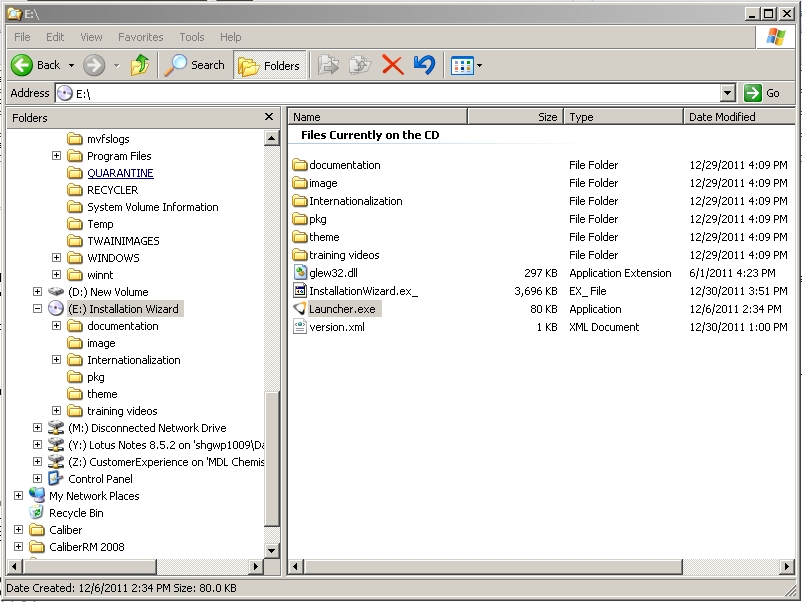802x602 pixels.
Task: Open the Favorites menu
Action: [x=141, y=37]
